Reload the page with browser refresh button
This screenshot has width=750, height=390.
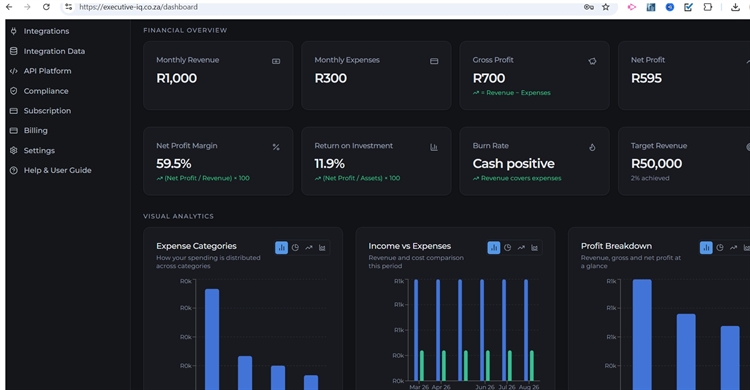pos(46,7)
